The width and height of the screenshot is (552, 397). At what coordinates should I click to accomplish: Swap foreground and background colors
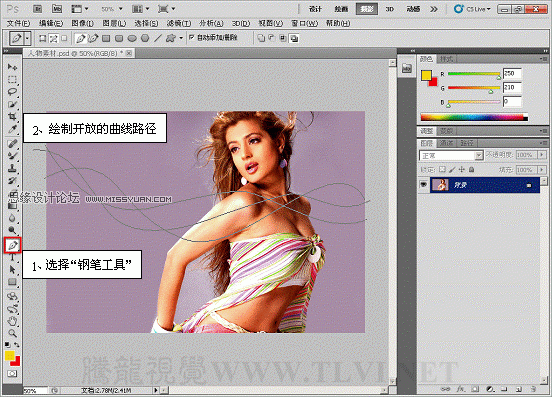click(16, 345)
